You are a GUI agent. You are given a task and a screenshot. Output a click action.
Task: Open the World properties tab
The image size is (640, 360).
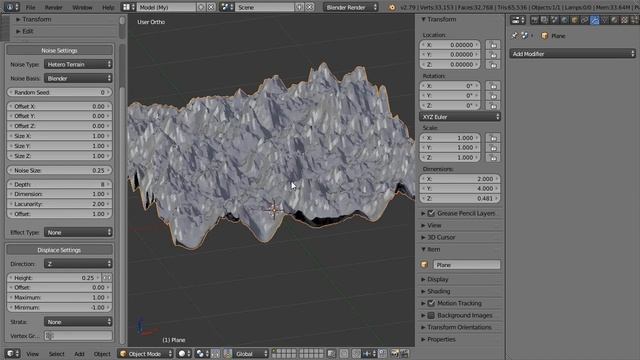point(564,20)
